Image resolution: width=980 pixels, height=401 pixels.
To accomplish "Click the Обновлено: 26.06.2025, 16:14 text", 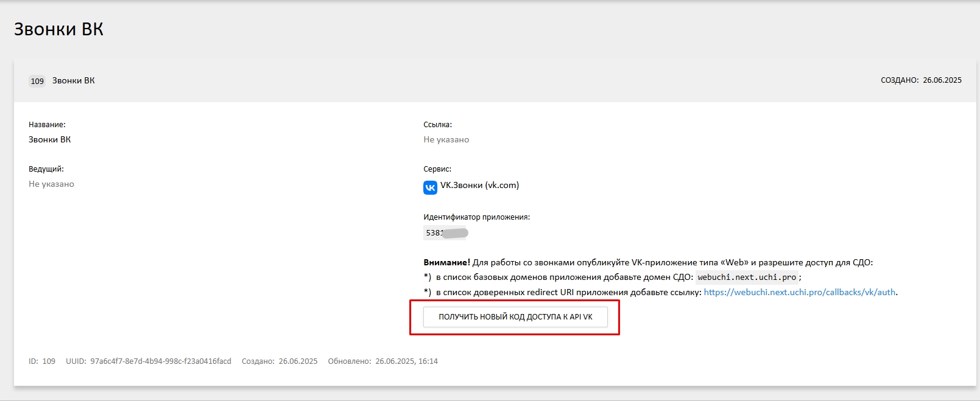I will [x=382, y=361].
